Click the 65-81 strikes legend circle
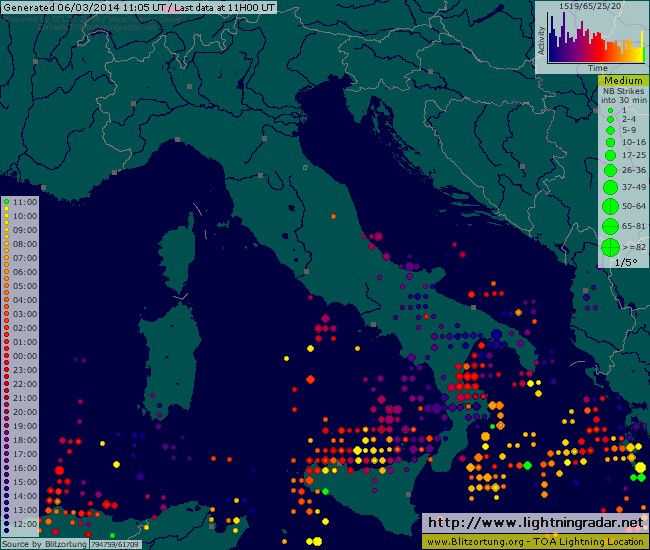Viewport: 650px width, 550px height. [x=610, y=226]
